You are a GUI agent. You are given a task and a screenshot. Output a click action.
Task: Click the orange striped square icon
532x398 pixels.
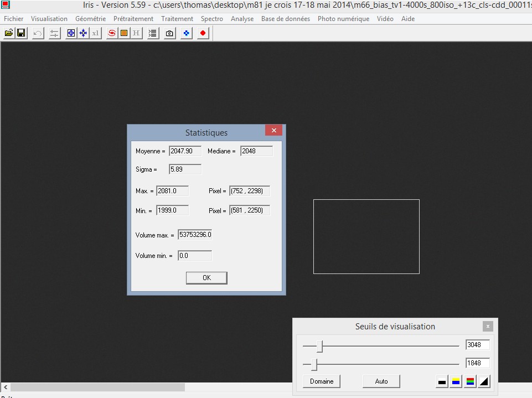pos(124,33)
